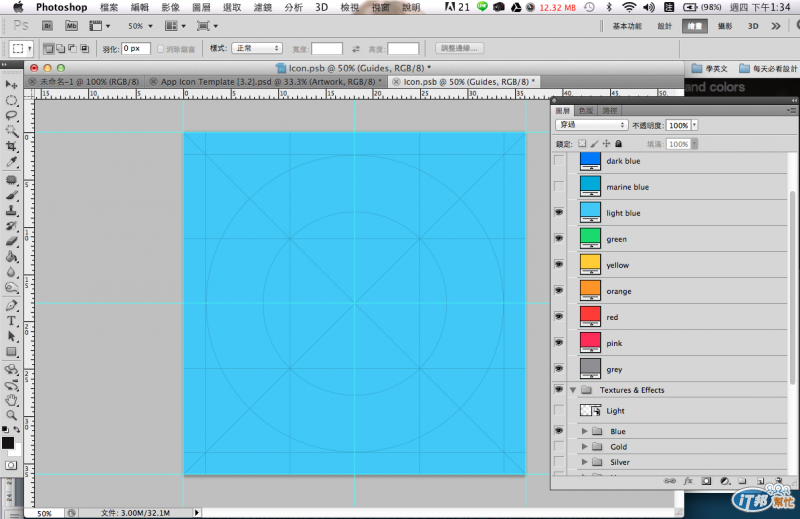Select the Zoom tool
This screenshot has width=800, height=519.
(x=11, y=415)
